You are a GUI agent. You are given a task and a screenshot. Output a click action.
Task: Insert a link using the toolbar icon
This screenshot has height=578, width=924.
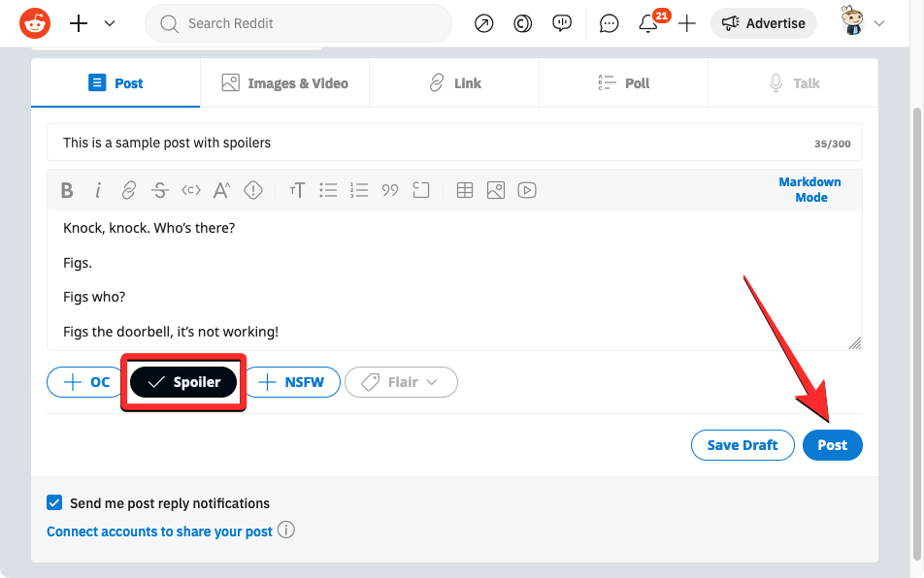tap(128, 190)
